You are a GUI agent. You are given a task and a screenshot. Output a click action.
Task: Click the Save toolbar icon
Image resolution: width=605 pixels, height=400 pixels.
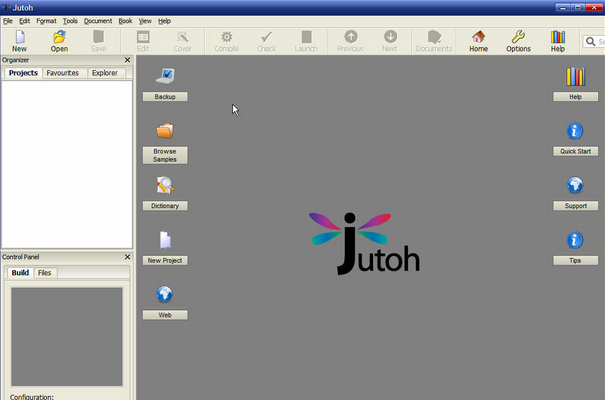click(x=98, y=37)
